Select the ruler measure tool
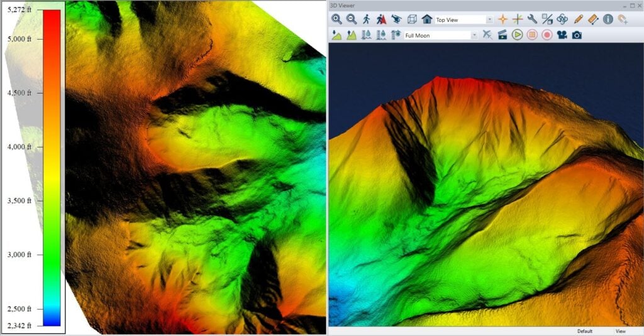 [593, 19]
